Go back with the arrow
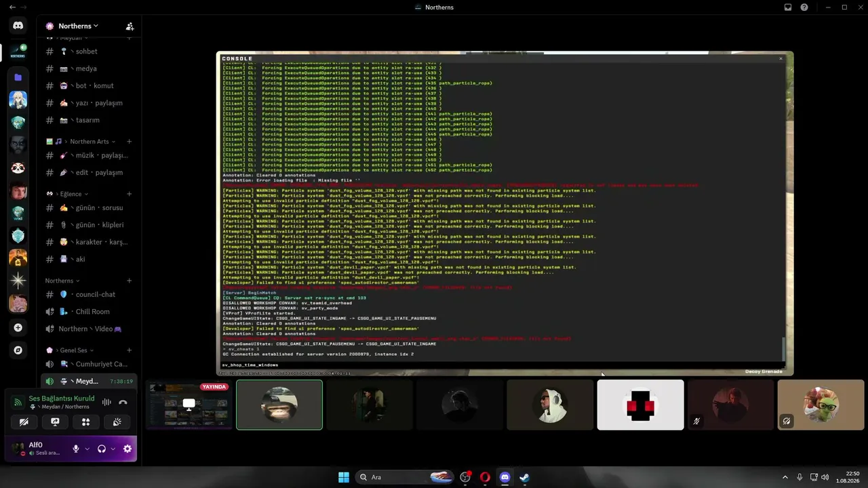 pyautogui.click(x=12, y=7)
